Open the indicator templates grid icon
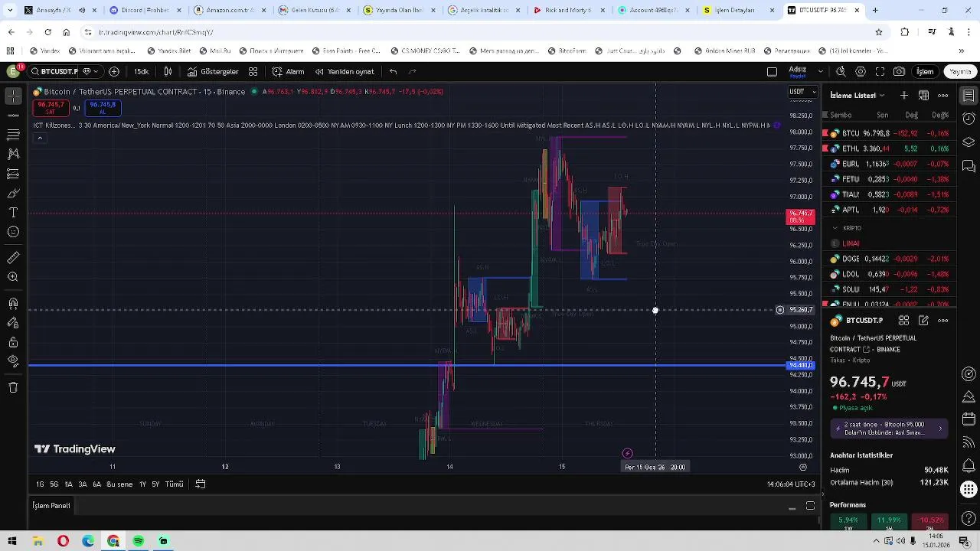This screenshot has width=980, height=551. (x=253, y=71)
